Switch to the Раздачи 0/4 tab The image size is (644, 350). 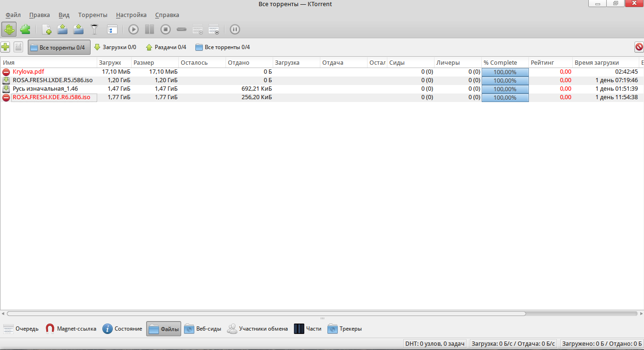tap(166, 47)
